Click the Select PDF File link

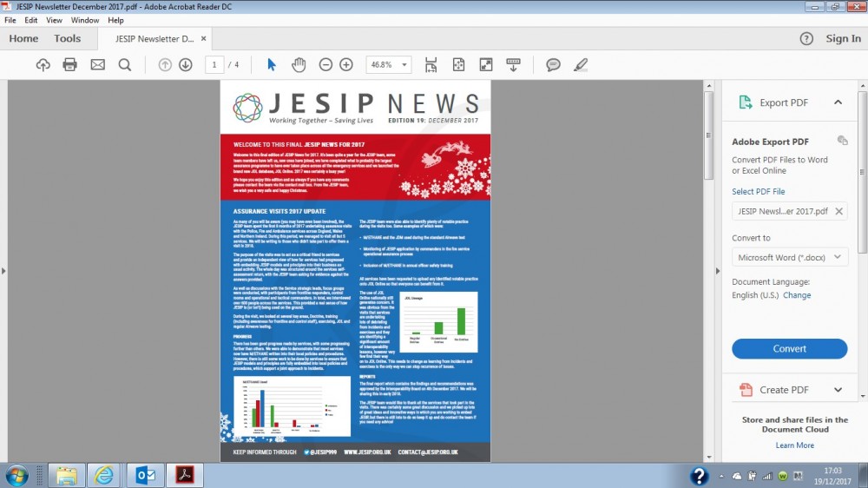pos(758,191)
